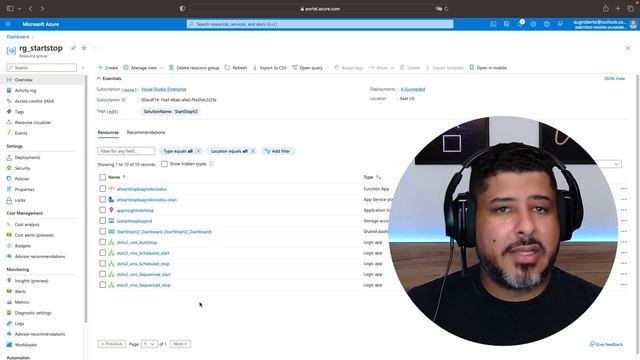This screenshot has width=640, height=360.
Task: Open a new Safari tab with plus
Action: [618, 9]
